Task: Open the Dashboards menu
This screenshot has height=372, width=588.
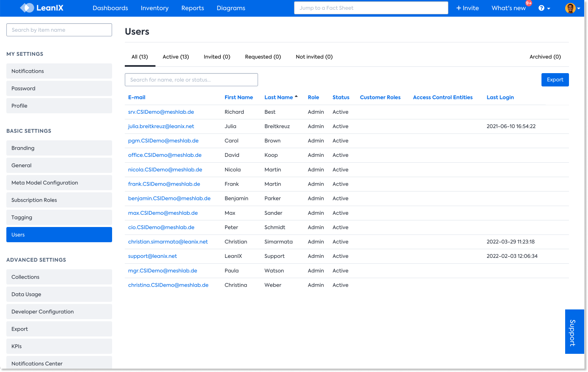Action: (x=110, y=8)
